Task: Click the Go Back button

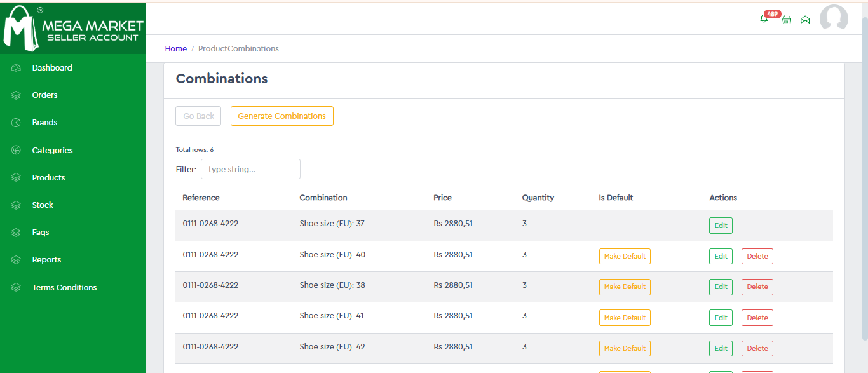Action: [198, 116]
